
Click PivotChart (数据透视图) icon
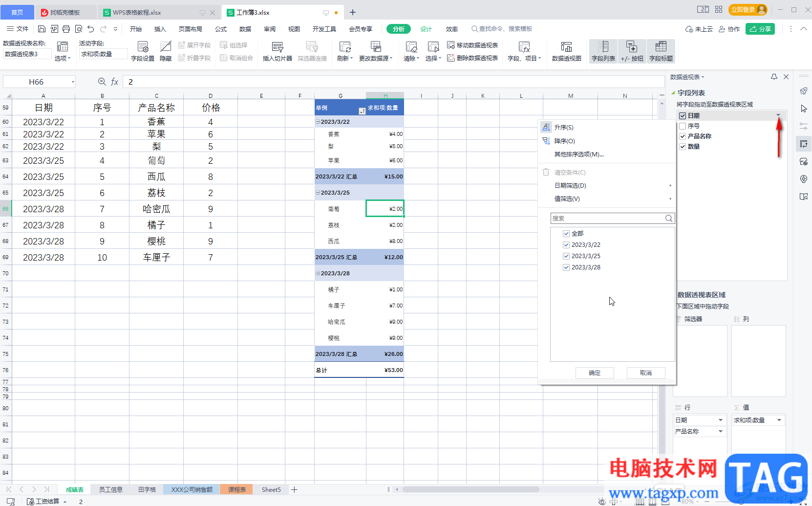coord(566,51)
